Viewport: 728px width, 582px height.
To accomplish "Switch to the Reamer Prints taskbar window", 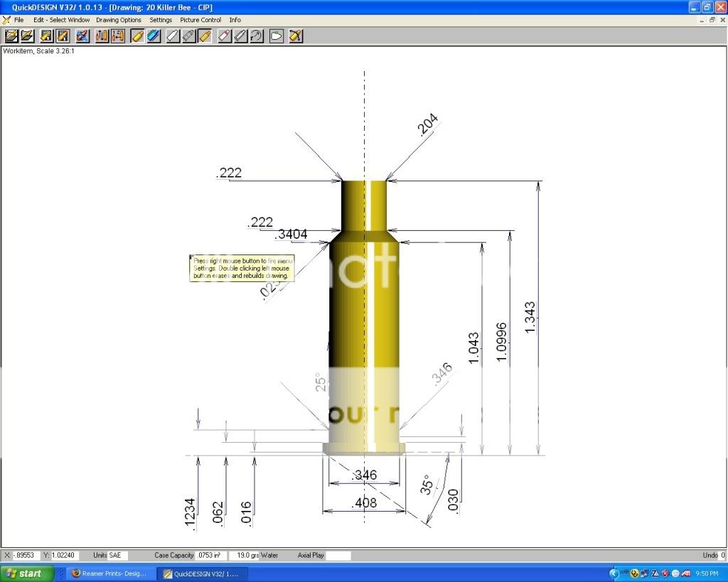I will pyautogui.click(x=109, y=573).
